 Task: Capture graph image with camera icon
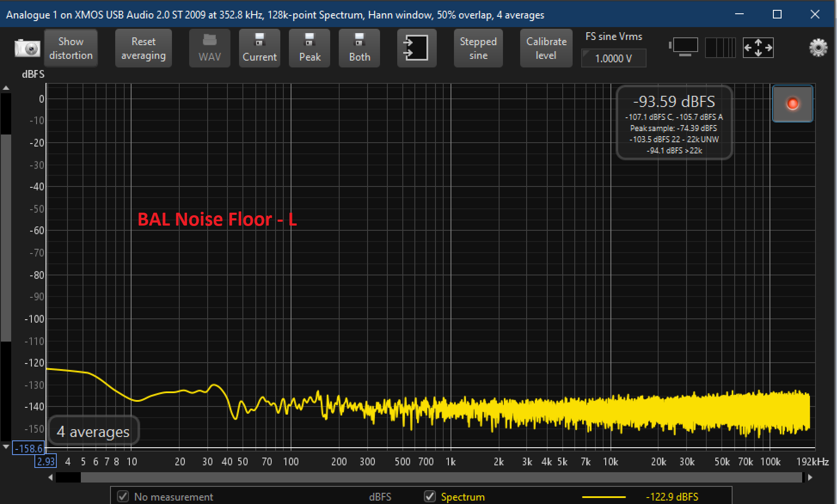[x=28, y=48]
